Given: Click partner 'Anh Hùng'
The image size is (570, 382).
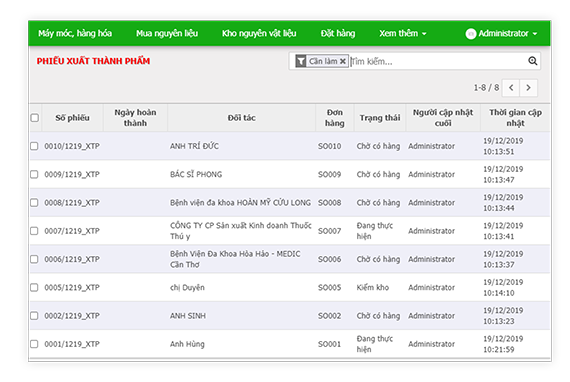Looking at the screenshot, I should [x=187, y=344].
